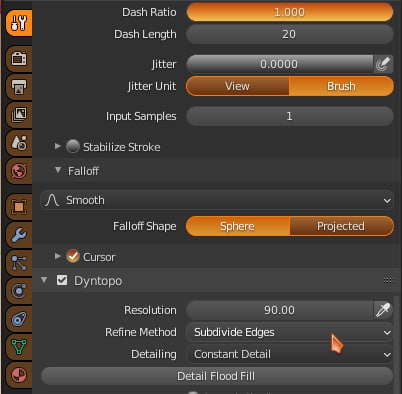Set Jitter Unit to Brush

341,86
